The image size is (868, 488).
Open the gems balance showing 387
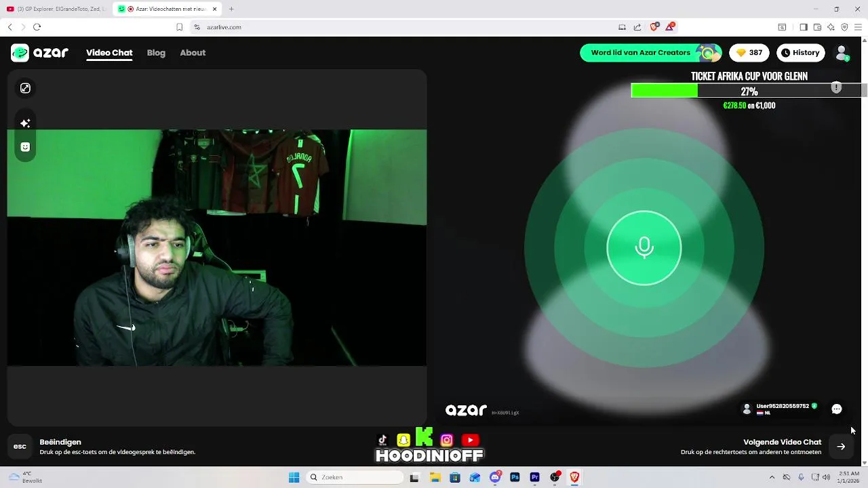pyautogui.click(x=749, y=53)
